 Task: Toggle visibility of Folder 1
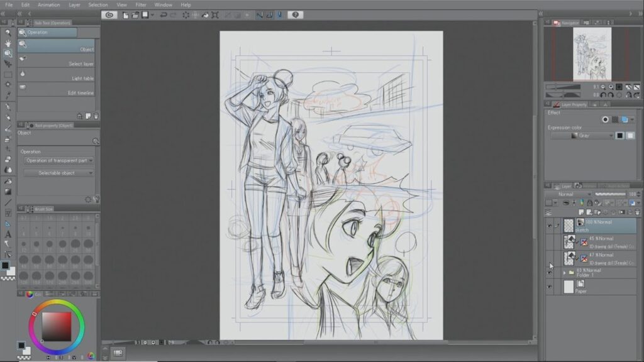pyautogui.click(x=549, y=271)
